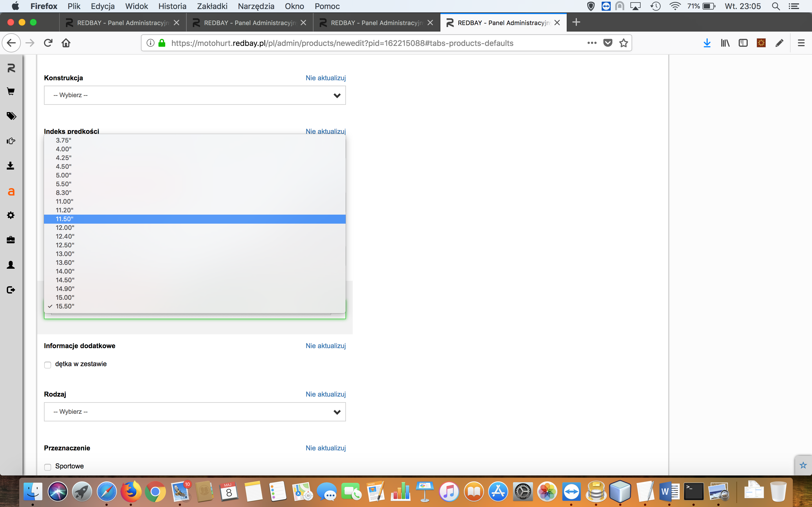Screen dimensions: 812x507
Task: Bookmark page with the star icon
Action: click(623, 43)
